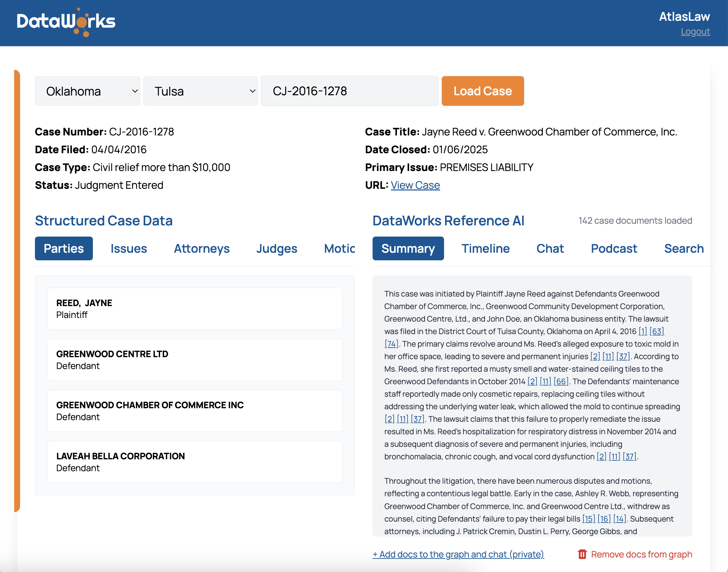Screen dimensions: 728x572
Task: Switch to the Attorneys tab
Action: point(202,248)
